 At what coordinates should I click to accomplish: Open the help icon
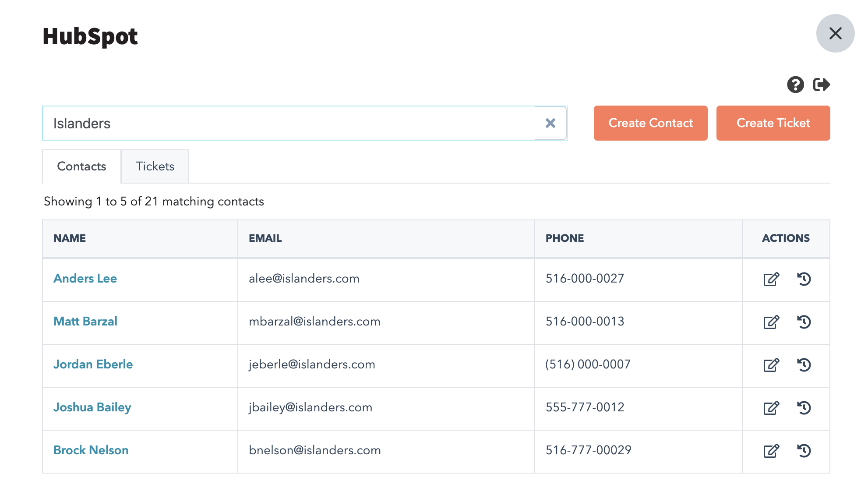tap(796, 85)
